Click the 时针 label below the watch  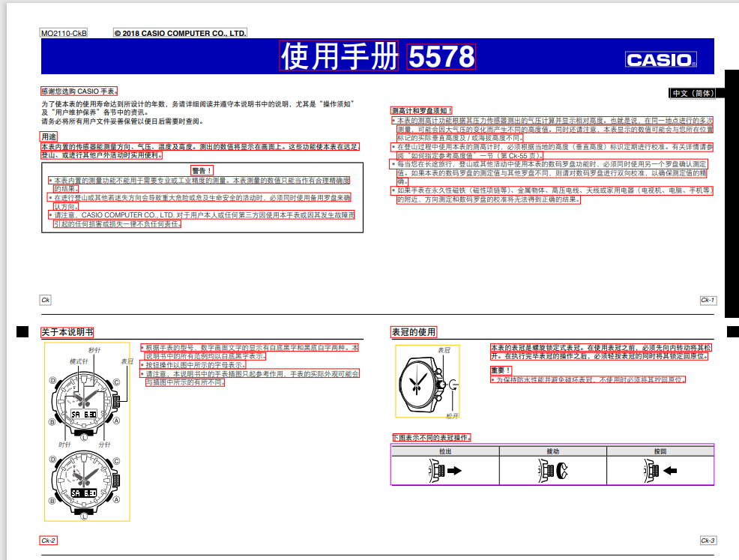(65, 445)
